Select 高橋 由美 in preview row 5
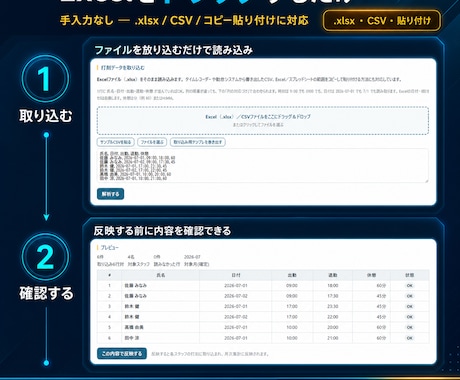Screen dimensions: 460x380 134,327
